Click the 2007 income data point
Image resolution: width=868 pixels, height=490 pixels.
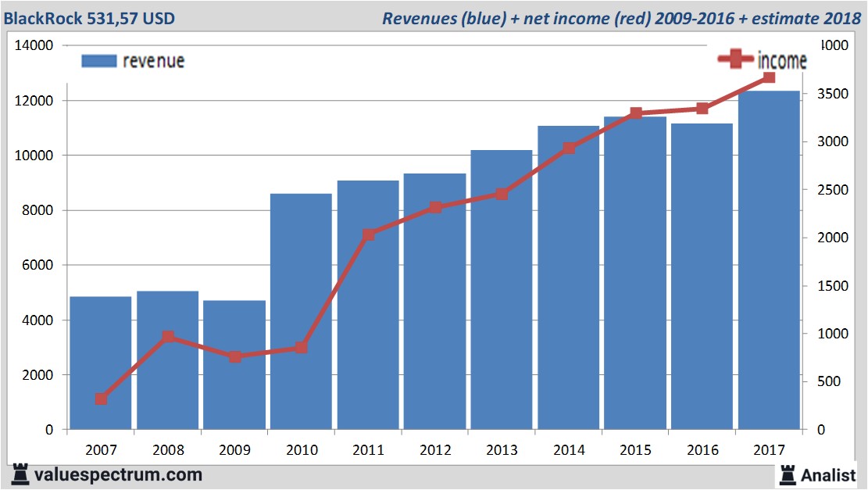coord(101,399)
